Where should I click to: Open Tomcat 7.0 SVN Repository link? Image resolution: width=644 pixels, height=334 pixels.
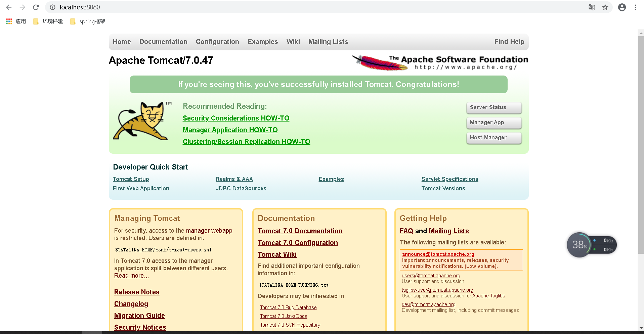(290, 325)
